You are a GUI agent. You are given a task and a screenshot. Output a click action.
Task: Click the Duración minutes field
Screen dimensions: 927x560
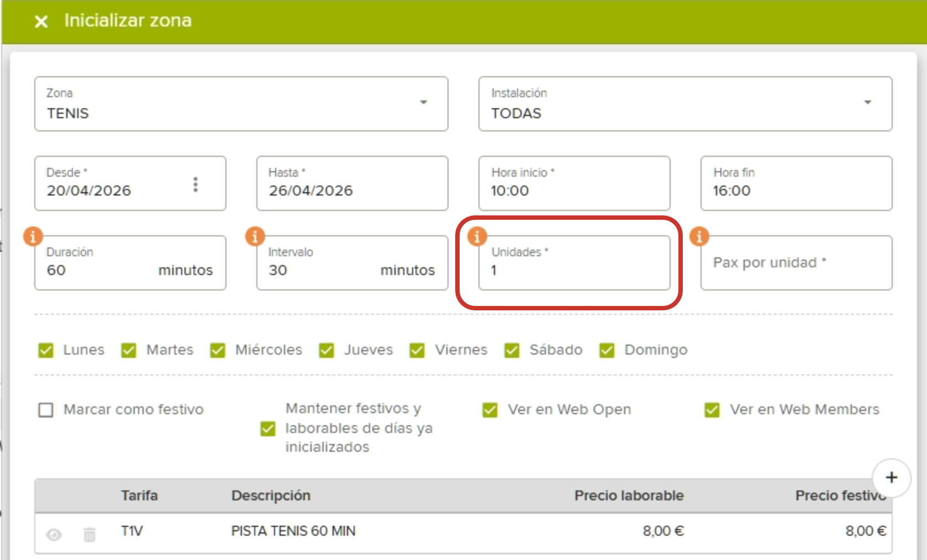tap(130, 263)
